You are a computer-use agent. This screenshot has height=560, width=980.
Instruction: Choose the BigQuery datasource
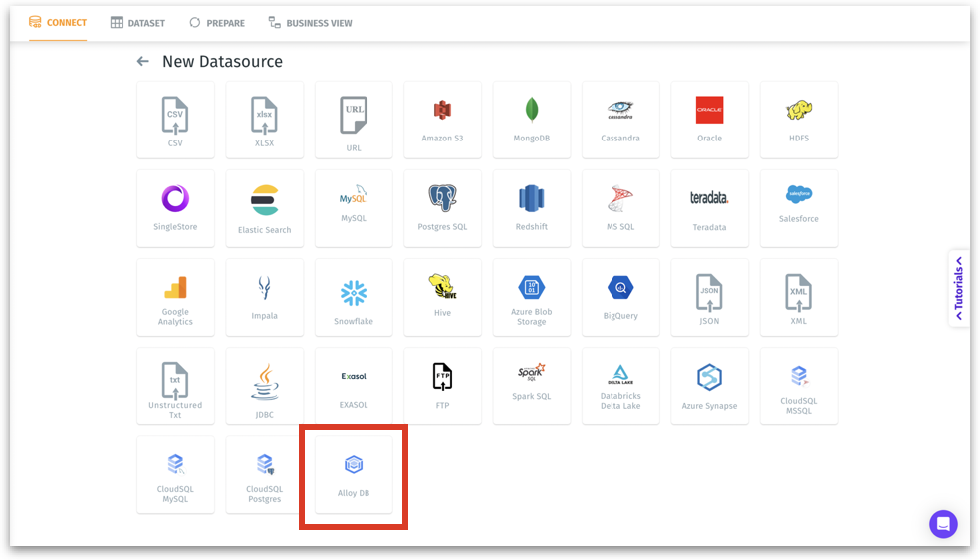pos(620,298)
